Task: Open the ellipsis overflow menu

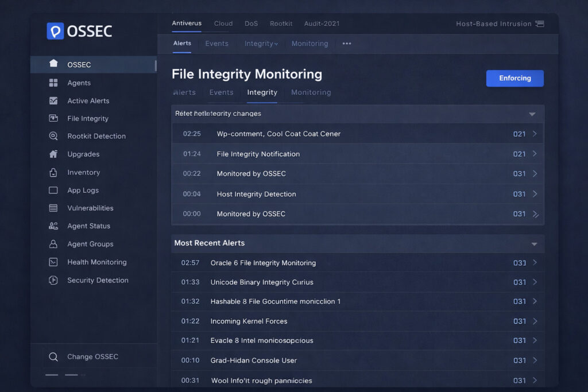Action: [x=346, y=43]
